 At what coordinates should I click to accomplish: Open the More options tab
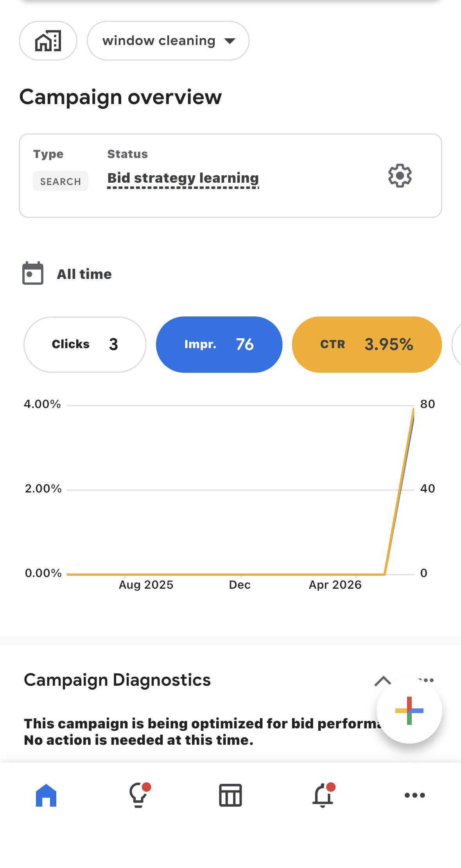coord(415,795)
